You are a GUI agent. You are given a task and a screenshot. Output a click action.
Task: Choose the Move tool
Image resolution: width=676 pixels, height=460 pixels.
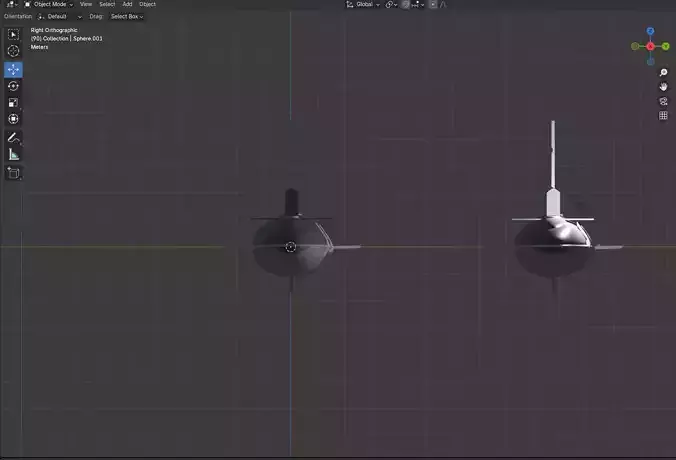point(13,69)
